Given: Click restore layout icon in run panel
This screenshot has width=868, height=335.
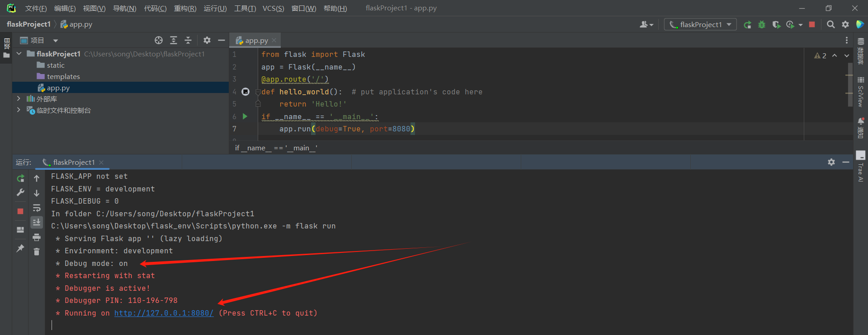Looking at the screenshot, I should click(x=20, y=230).
